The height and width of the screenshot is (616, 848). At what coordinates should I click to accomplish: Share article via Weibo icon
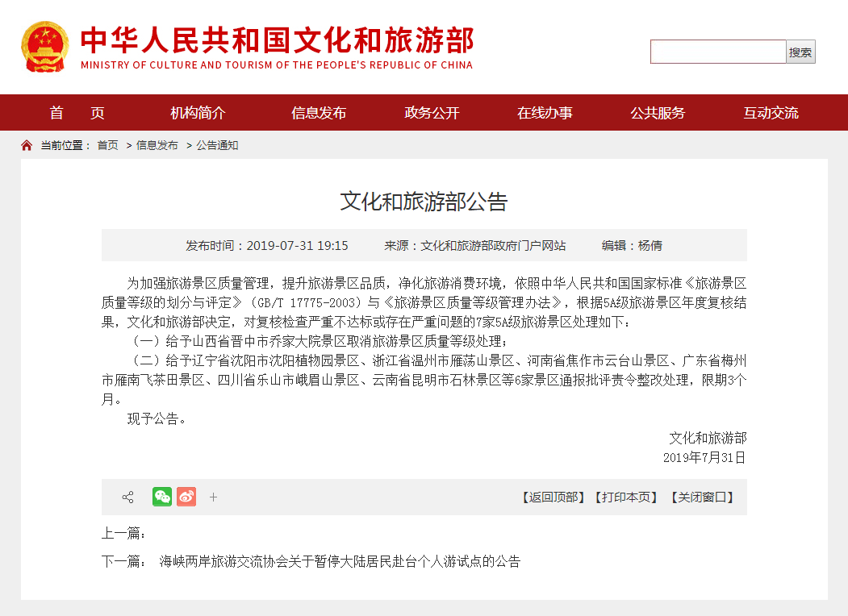[x=186, y=497]
